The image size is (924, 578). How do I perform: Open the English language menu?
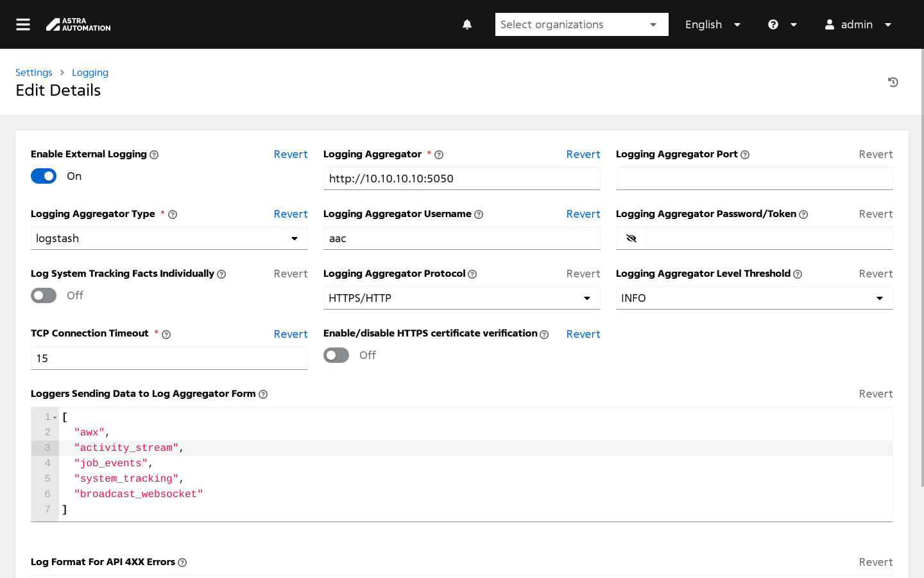[x=712, y=24]
